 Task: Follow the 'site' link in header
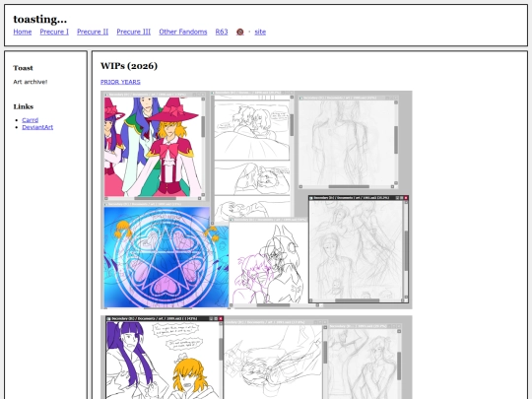(x=260, y=32)
